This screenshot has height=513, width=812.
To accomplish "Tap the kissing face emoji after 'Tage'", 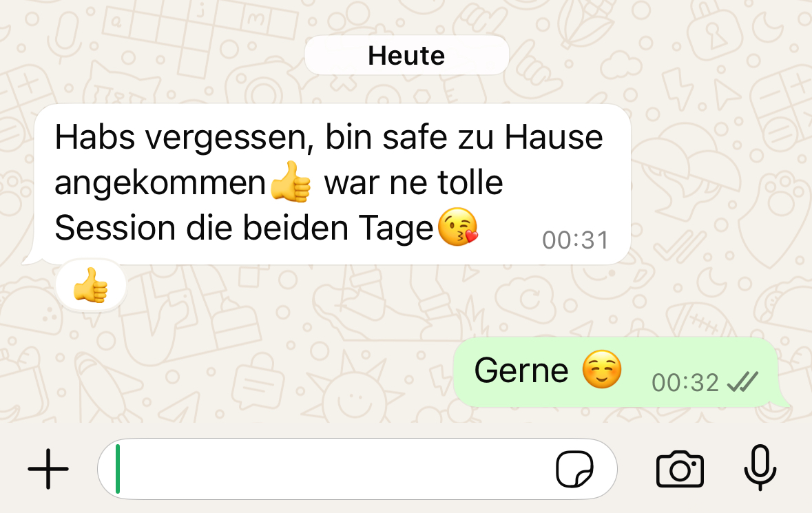I will tap(458, 227).
